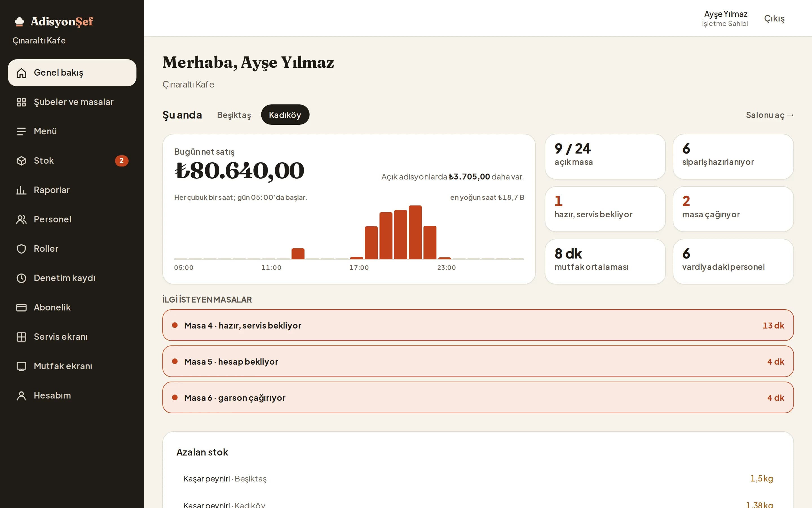
Task: Click the Çıkış logout link
Action: click(775, 18)
